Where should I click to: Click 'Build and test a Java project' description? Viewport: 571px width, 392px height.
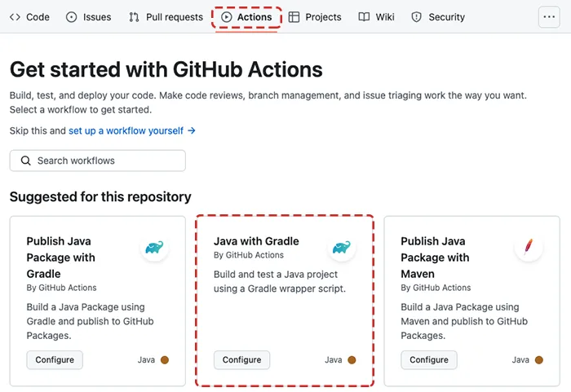tap(280, 281)
